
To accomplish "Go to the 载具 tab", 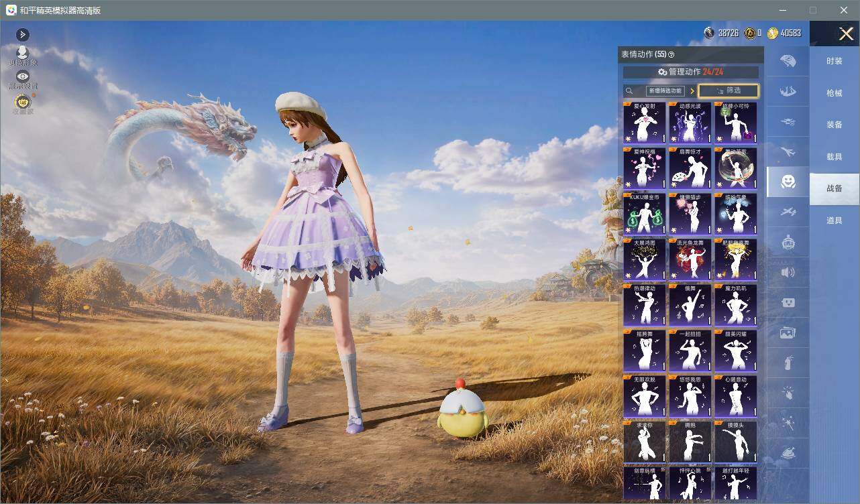I will click(835, 157).
